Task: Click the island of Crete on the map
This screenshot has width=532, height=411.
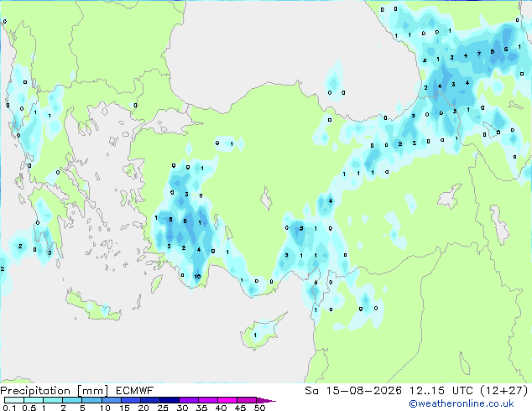Action: point(92,307)
